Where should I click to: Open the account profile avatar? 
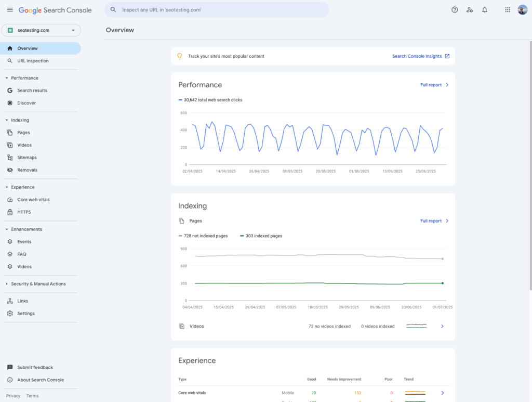(x=523, y=10)
